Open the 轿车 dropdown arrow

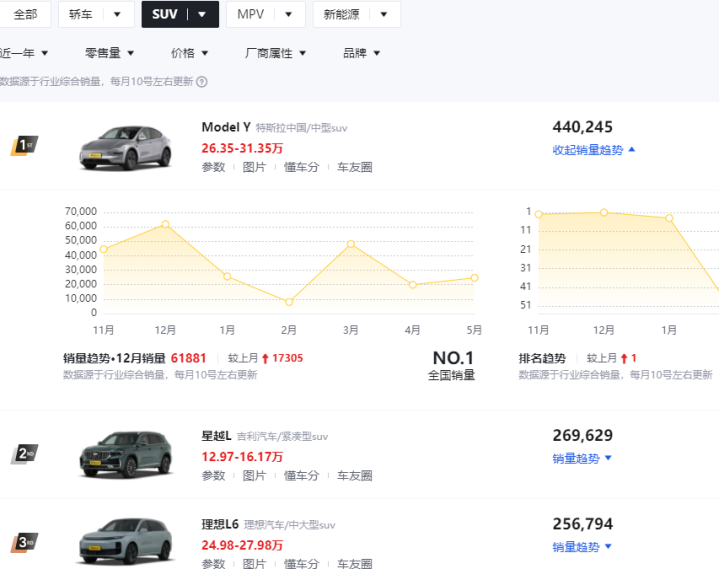click(117, 15)
